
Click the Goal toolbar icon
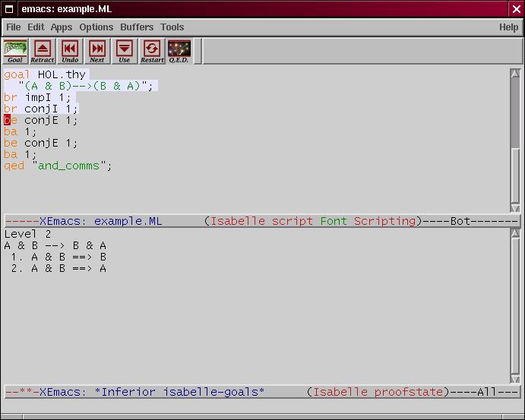[x=15, y=51]
